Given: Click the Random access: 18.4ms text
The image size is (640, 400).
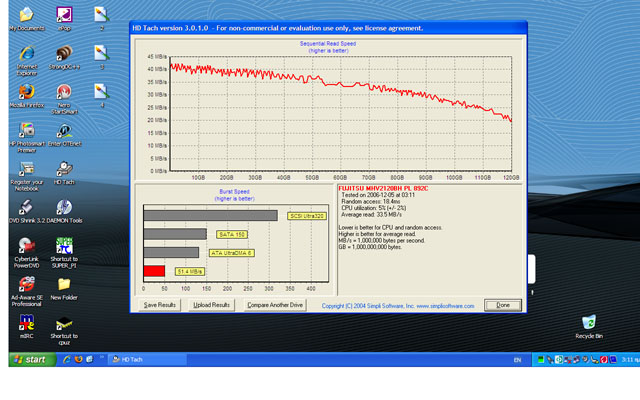Looking at the screenshot, I should pyautogui.click(x=371, y=202).
